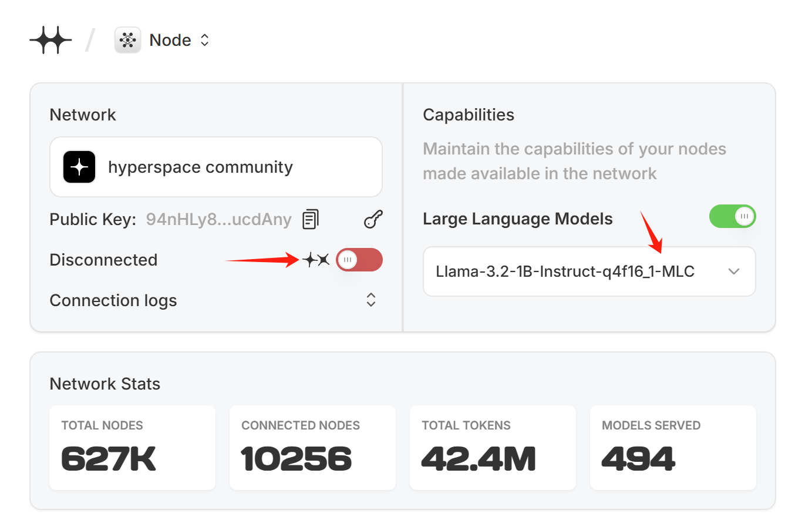Select the hyperspace community network name
The height and width of the screenshot is (520, 812).
click(200, 167)
